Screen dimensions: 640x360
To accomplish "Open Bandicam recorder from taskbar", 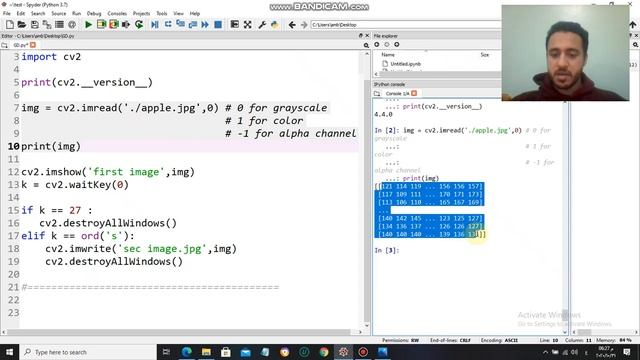I will pos(363,352).
